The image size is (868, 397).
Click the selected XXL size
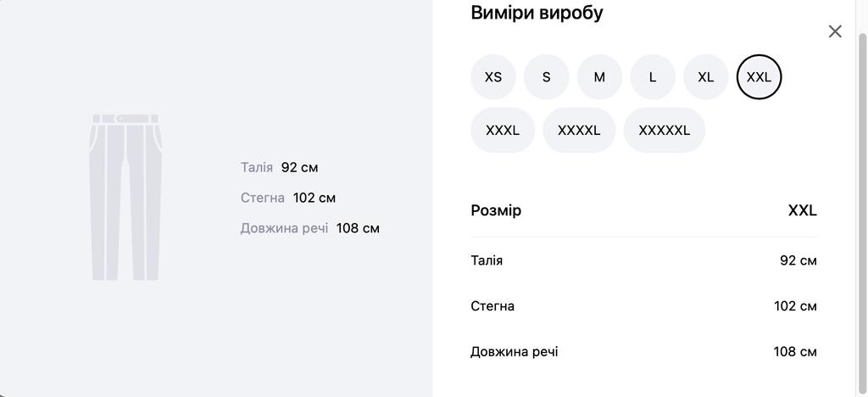point(759,77)
